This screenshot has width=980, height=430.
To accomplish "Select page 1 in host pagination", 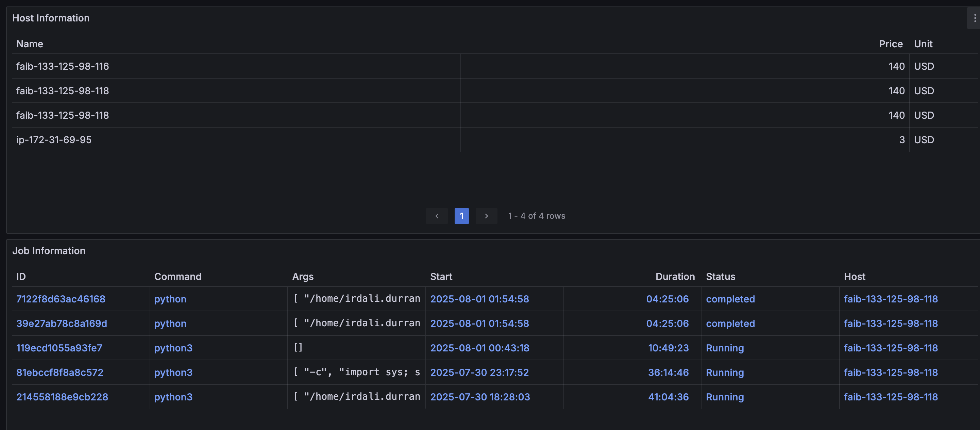I will [x=461, y=216].
